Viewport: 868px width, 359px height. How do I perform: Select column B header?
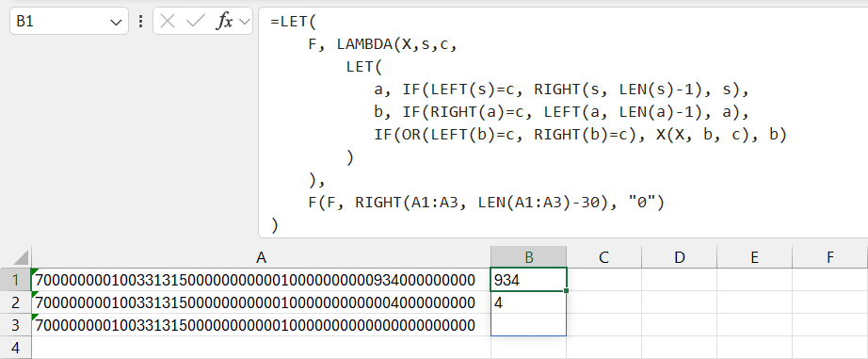click(529, 257)
